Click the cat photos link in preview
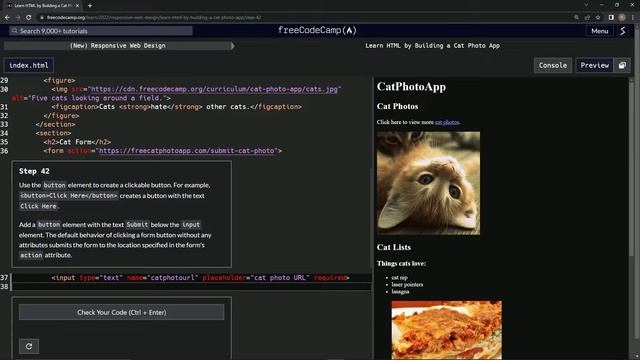This screenshot has width=640, height=360. point(447,122)
